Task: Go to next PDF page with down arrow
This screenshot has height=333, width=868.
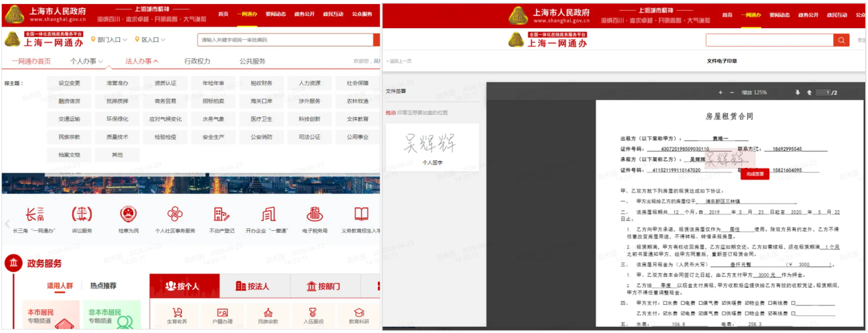Action: click(x=798, y=92)
